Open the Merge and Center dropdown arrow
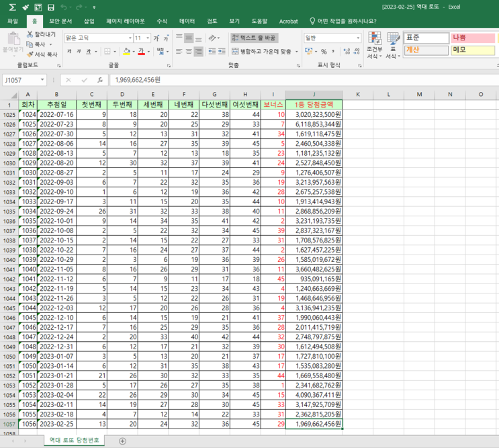The height and width of the screenshot is (448, 499). click(297, 52)
